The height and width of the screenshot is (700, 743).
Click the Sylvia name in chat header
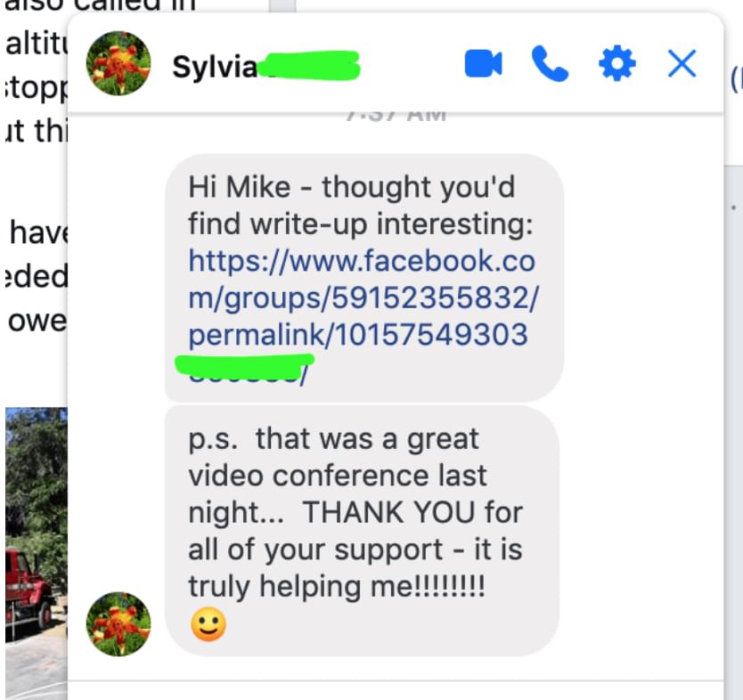coord(215,67)
